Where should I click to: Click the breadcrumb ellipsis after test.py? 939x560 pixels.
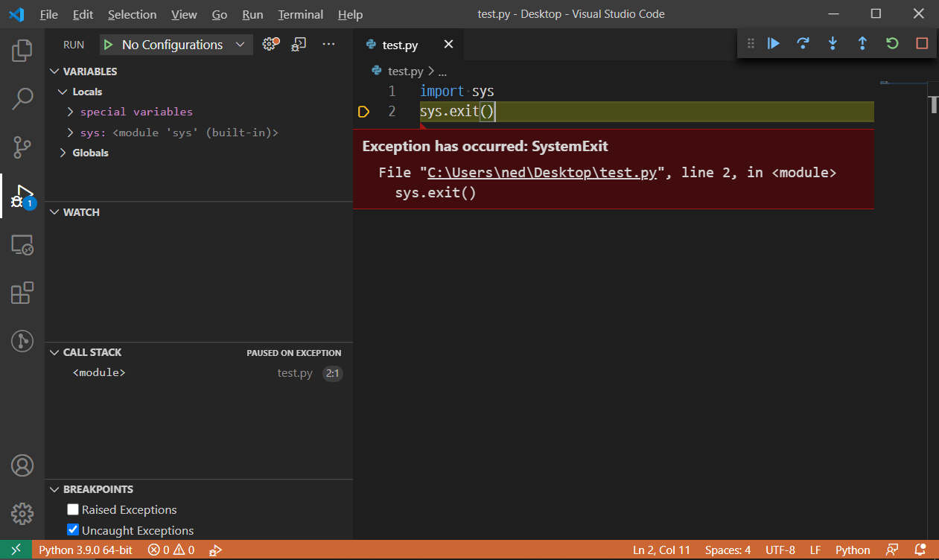(x=442, y=72)
